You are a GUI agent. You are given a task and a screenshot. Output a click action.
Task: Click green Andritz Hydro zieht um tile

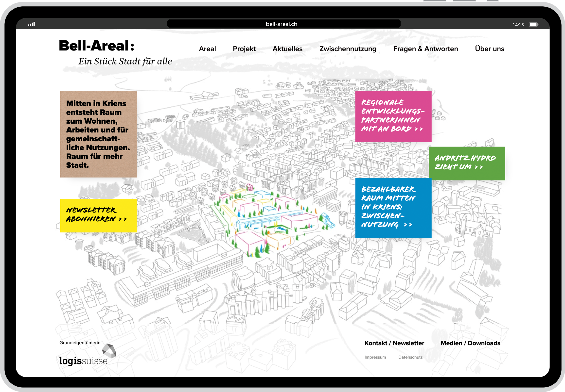coord(467,163)
